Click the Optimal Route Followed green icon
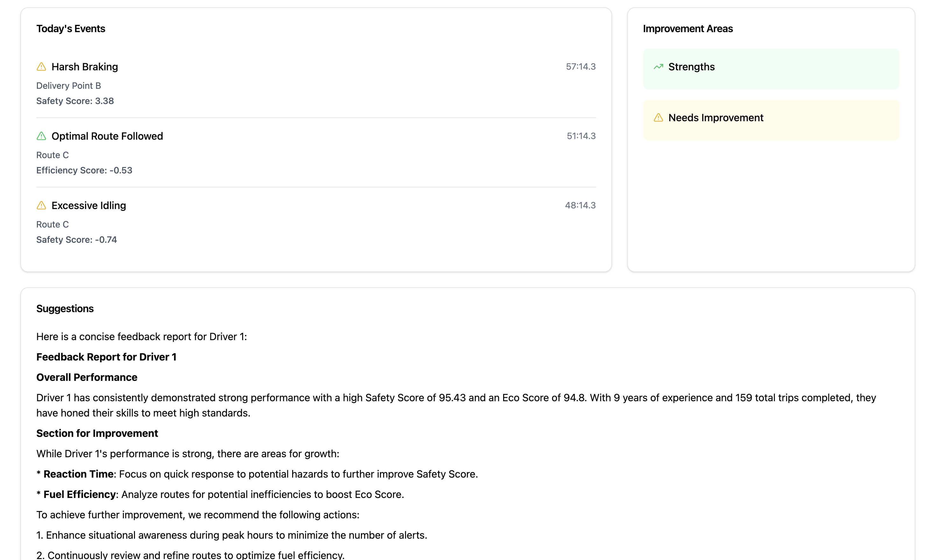 pyautogui.click(x=41, y=136)
